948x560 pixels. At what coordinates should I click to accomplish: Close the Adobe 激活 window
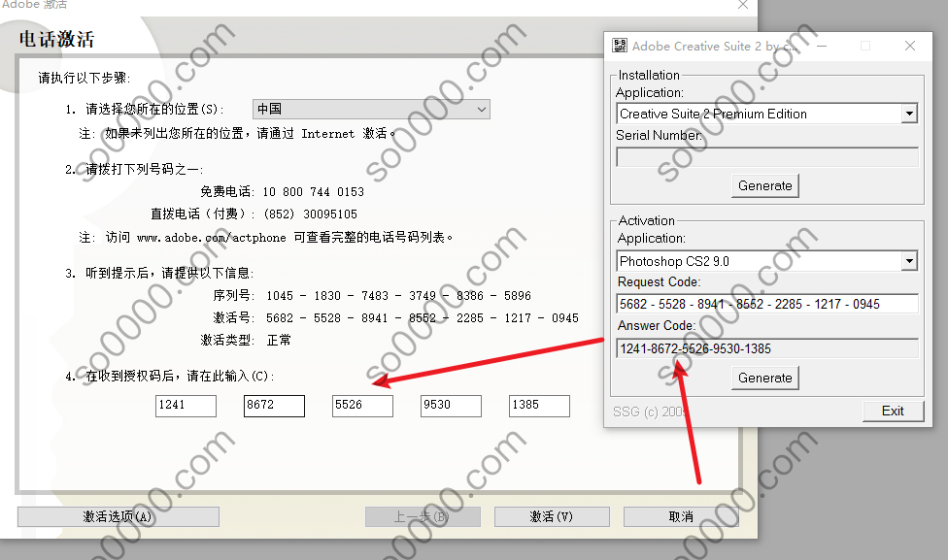[x=743, y=5]
